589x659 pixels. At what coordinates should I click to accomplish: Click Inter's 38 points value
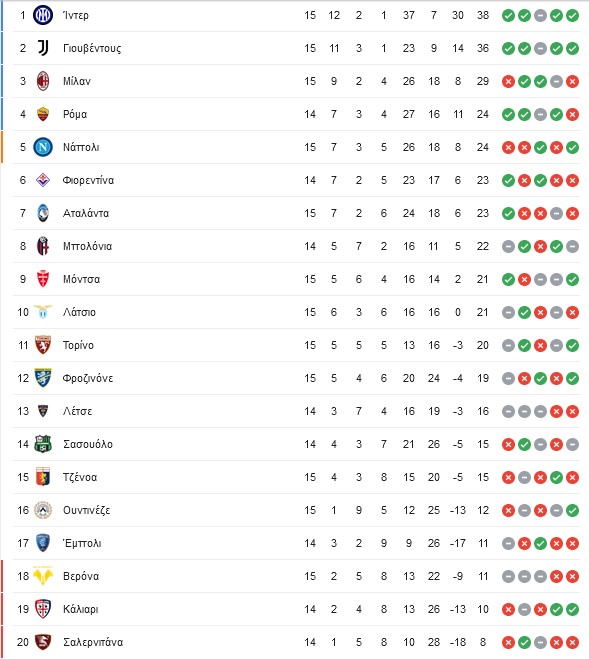pyautogui.click(x=483, y=15)
